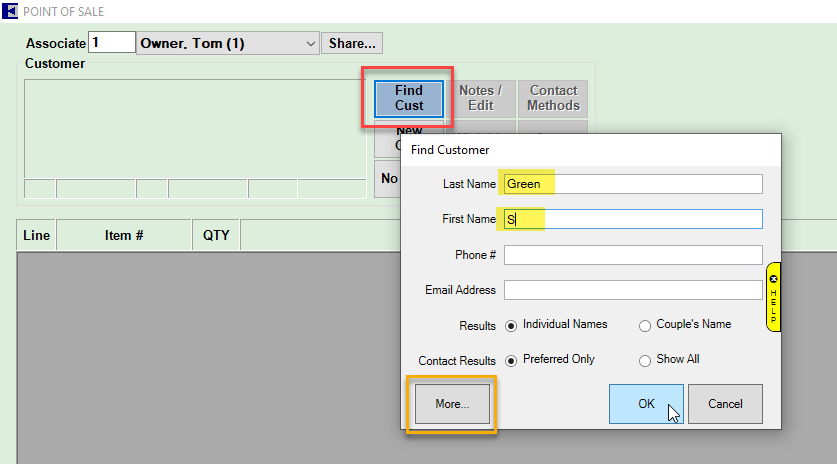Viewport: 837px width, 464px height.
Task: Open Notes / Edit for customer
Action: coord(480,98)
